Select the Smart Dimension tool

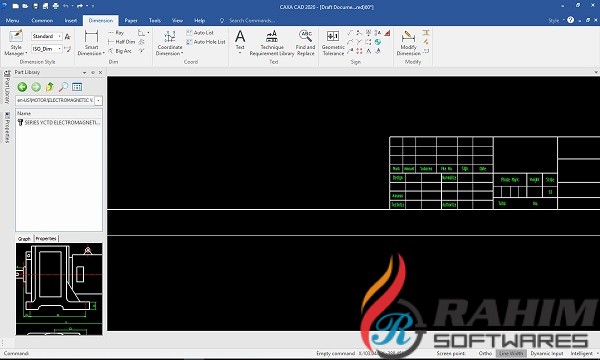pyautogui.click(x=91, y=42)
